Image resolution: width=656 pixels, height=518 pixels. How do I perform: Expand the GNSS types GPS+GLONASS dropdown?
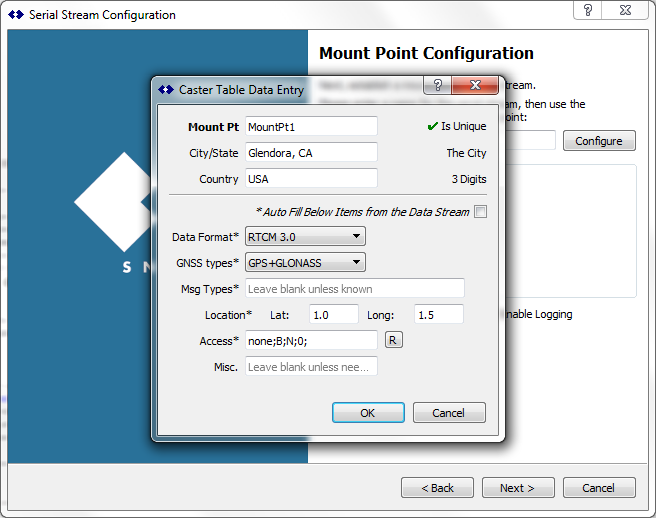point(305,263)
